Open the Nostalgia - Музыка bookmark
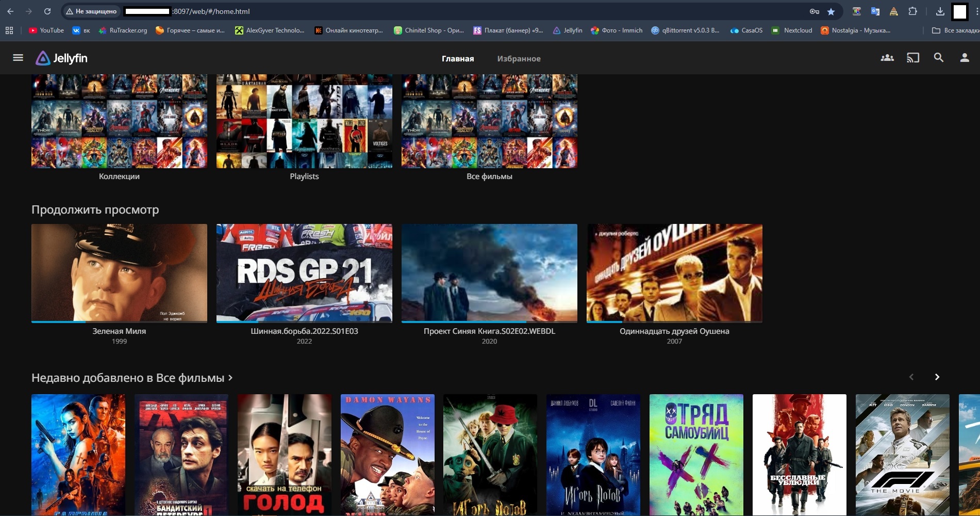 pos(856,30)
